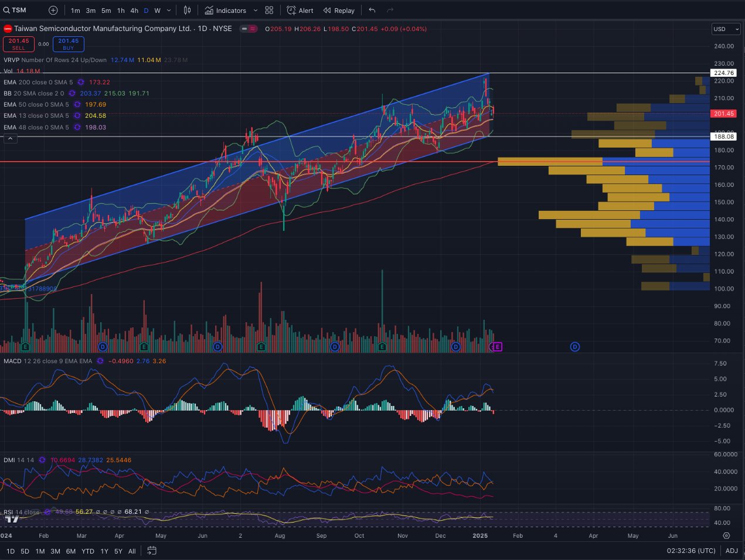
Task: Undo the last chart action
Action: point(372,10)
